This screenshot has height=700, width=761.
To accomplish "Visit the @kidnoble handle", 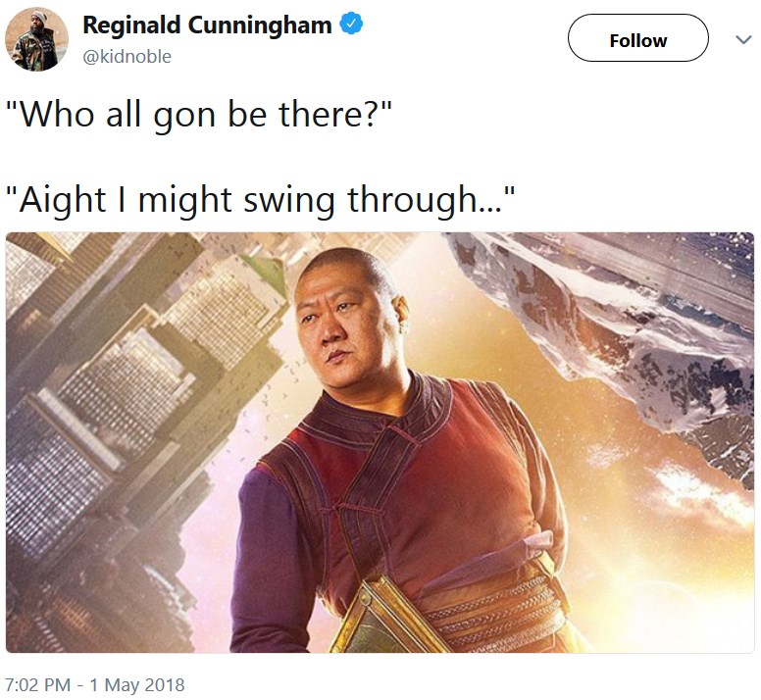I will tap(127, 57).
